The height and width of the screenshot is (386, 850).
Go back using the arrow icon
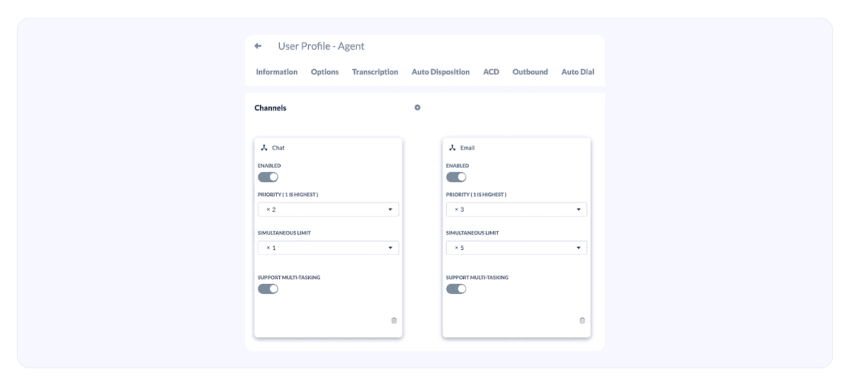point(258,46)
